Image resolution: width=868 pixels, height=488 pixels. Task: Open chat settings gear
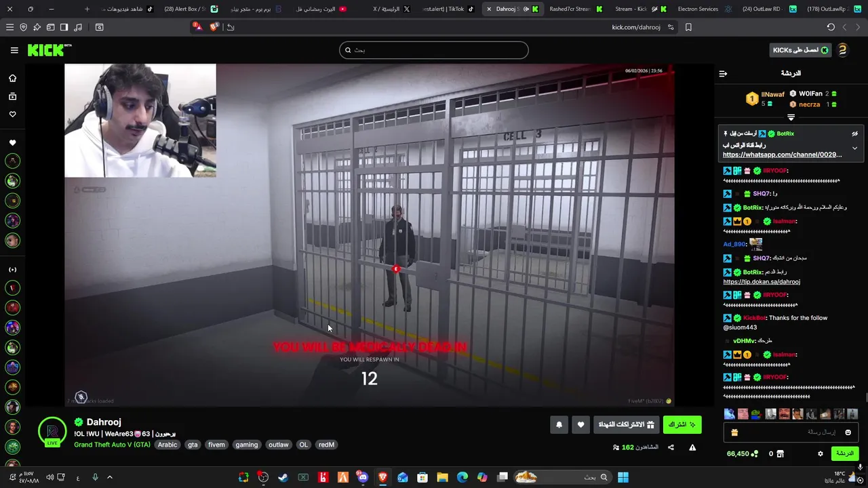(x=820, y=453)
